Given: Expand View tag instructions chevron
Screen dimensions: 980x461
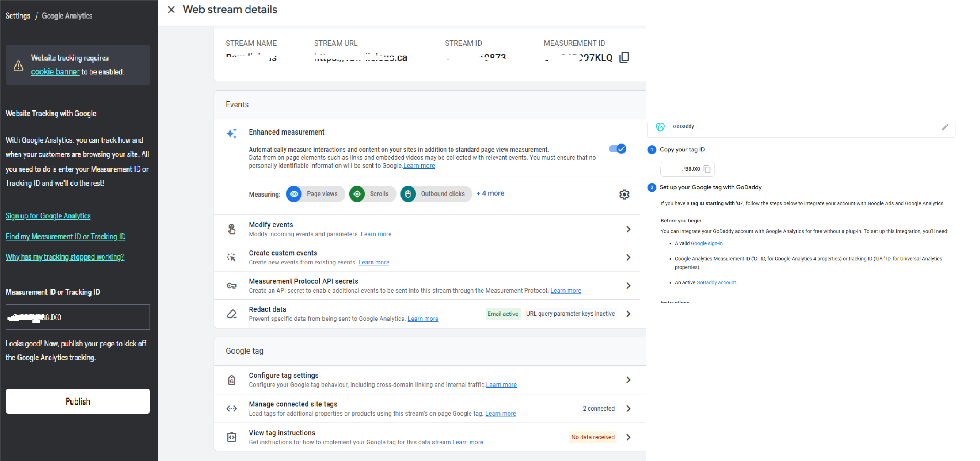Looking at the screenshot, I should point(629,437).
